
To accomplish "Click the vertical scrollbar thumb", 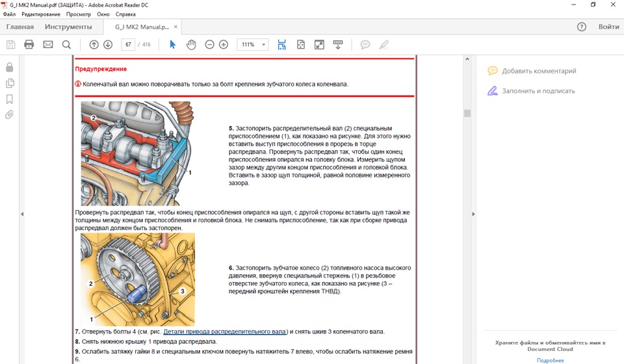I will click(x=467, y=113).
